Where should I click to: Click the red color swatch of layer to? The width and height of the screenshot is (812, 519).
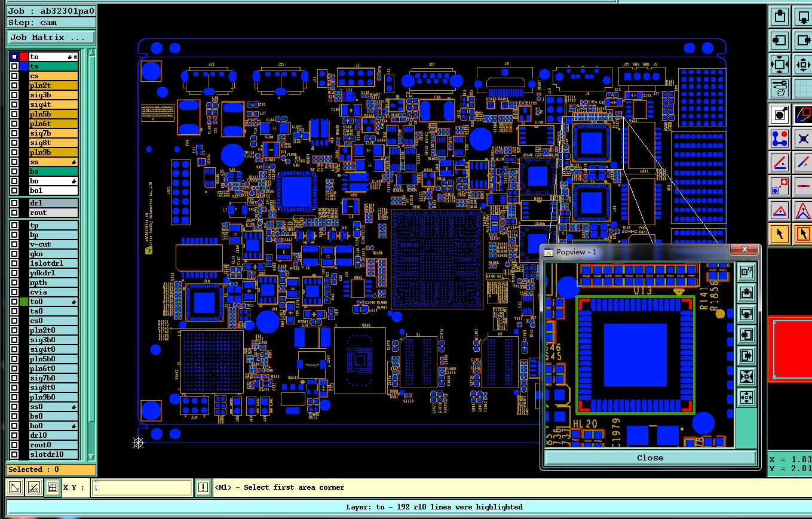pyautogui.click(x=24, y=57)
